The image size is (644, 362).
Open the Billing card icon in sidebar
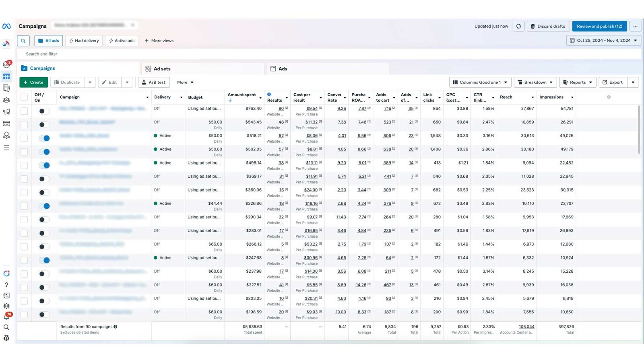click(x=6, y=123)
